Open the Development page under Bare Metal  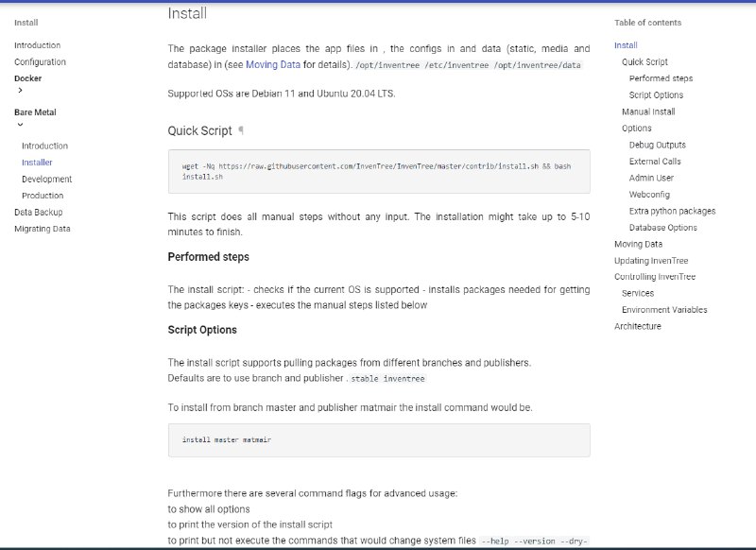46,179
